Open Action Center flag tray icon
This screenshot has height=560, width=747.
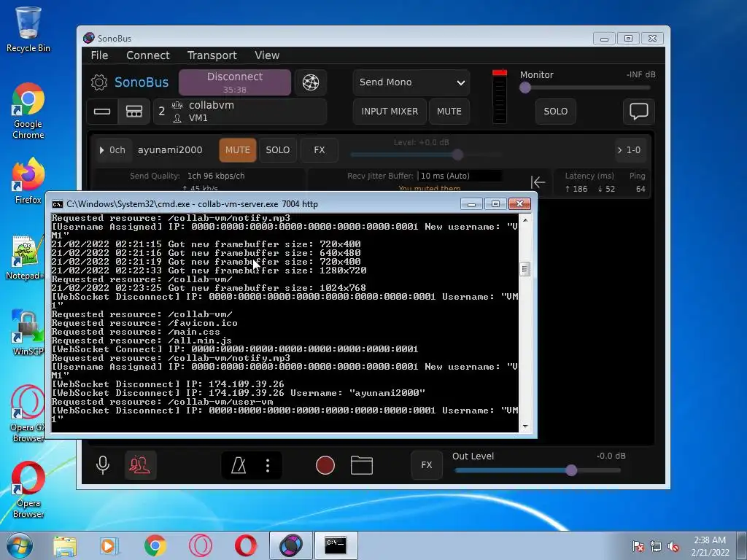click(638, 546)
